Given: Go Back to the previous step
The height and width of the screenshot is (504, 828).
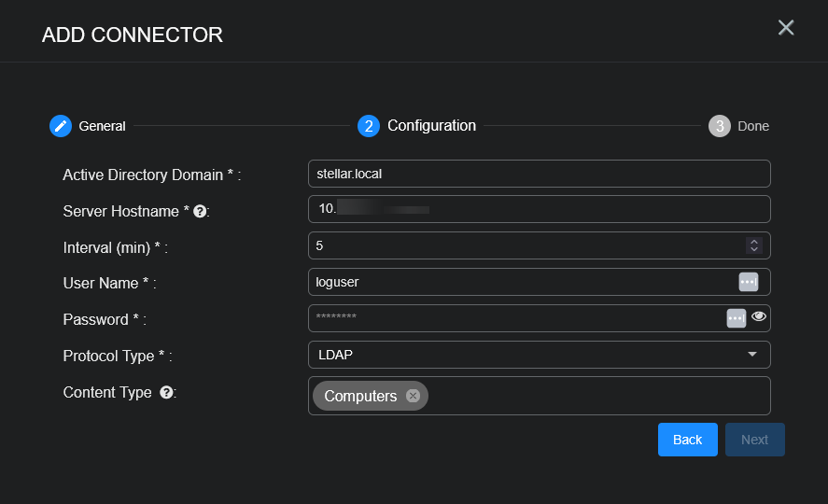Looking at the screenshot, I should click(x=687, y=440).
